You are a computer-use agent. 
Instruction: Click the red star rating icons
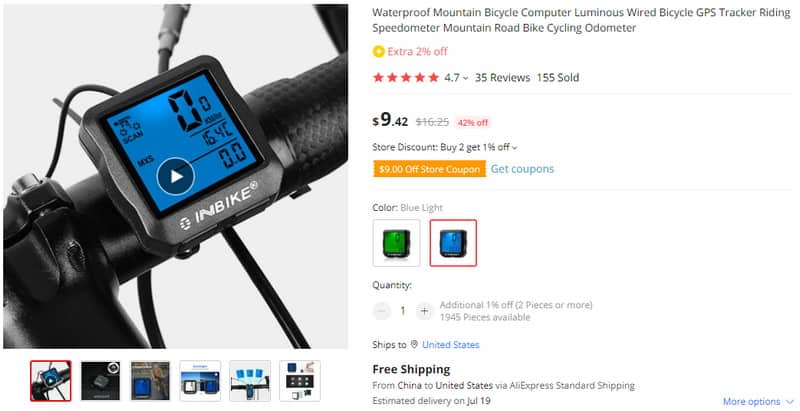(406, 78)
